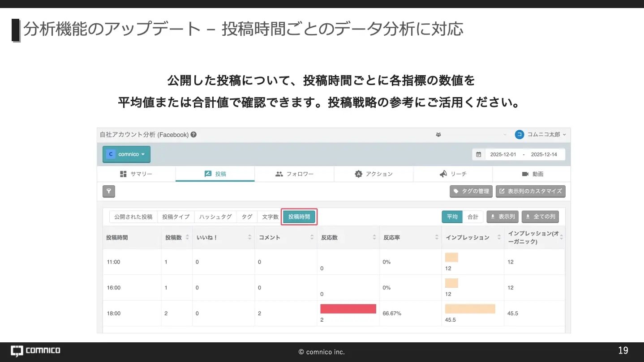Click the orange impression bar in 11:00 row
This screenshot has width=644, height=362.
pos(451,257)
